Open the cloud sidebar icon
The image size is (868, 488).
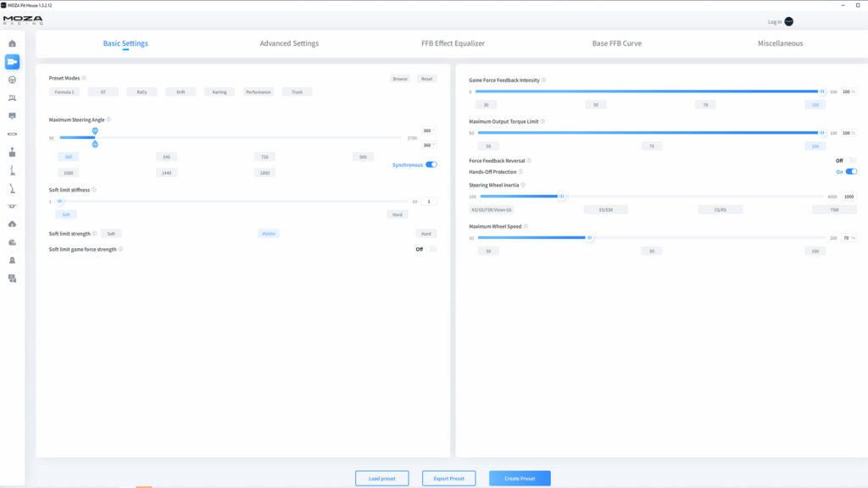pos(12,224)
